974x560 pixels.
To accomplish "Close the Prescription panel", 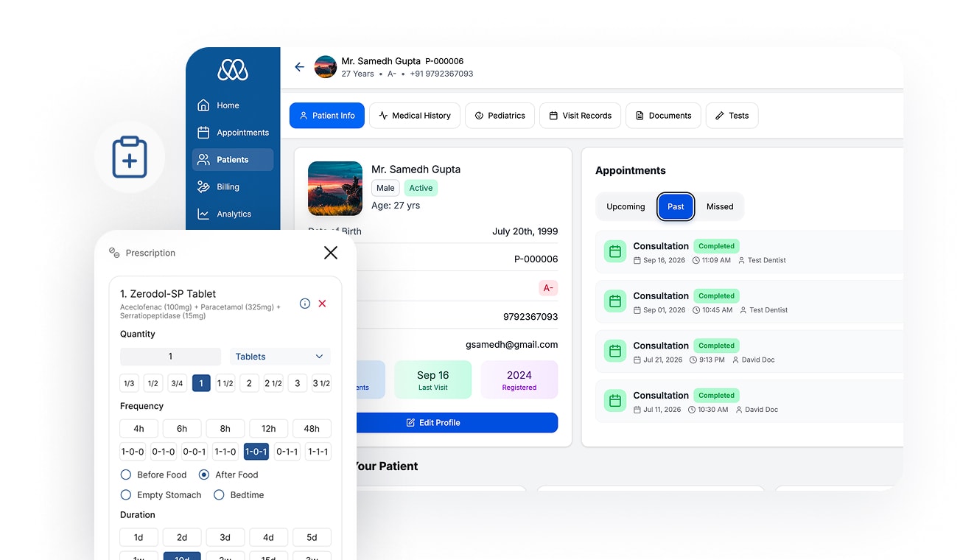I will coord(331,253).
